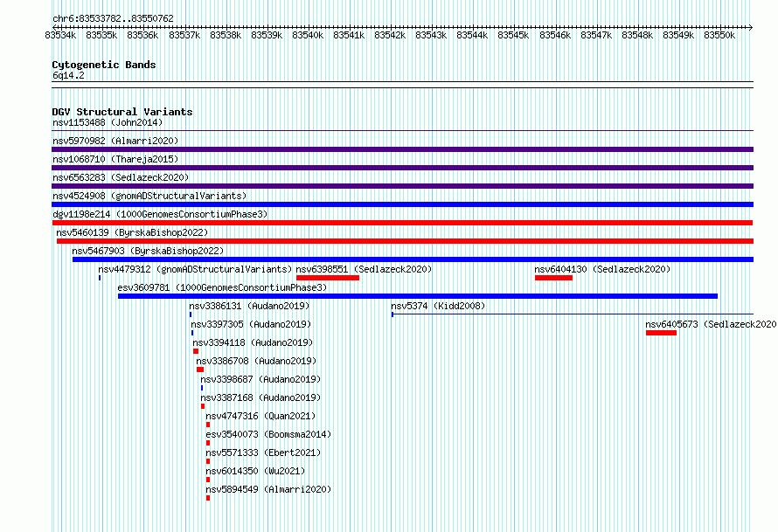Screen dimensions: 778x532
Task: Select the red bar under nsv6404130
Action: click(x=553, y=278)
